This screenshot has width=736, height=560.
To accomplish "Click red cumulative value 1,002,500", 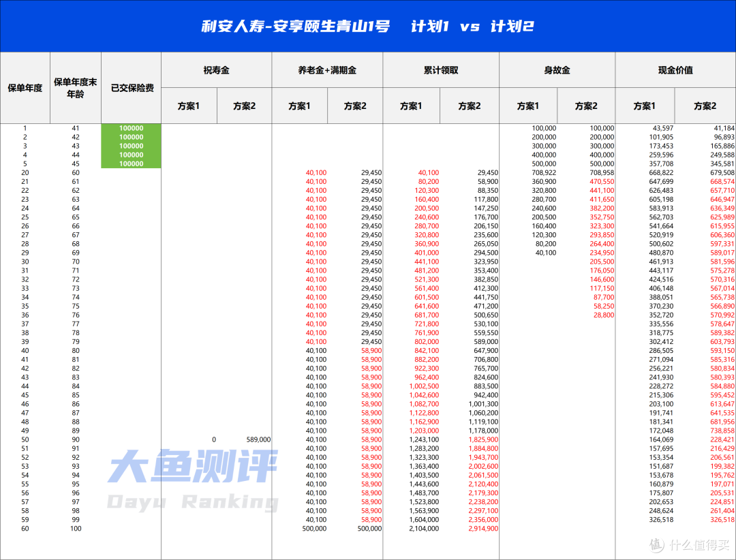I will [425, 386].
